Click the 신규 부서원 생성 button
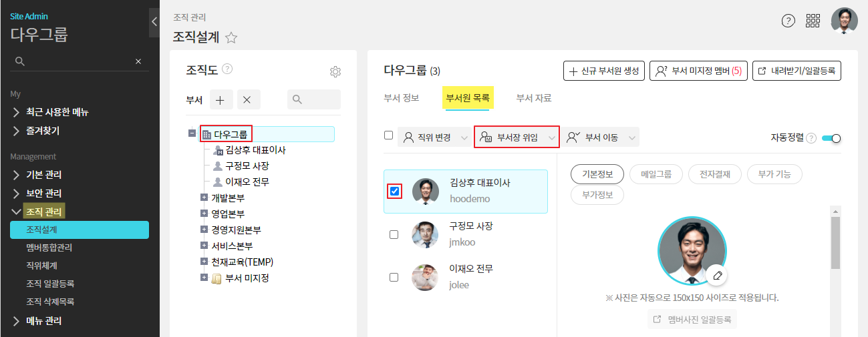Screen dimensions: 868x337 point(603,71)
